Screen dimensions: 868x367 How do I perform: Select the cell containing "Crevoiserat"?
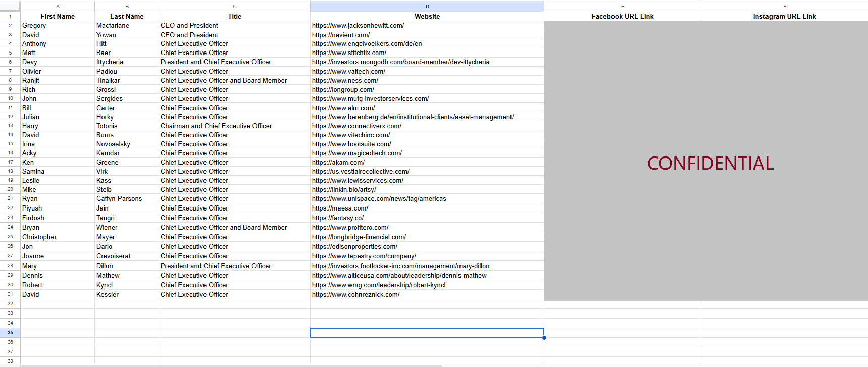[127, 256]
